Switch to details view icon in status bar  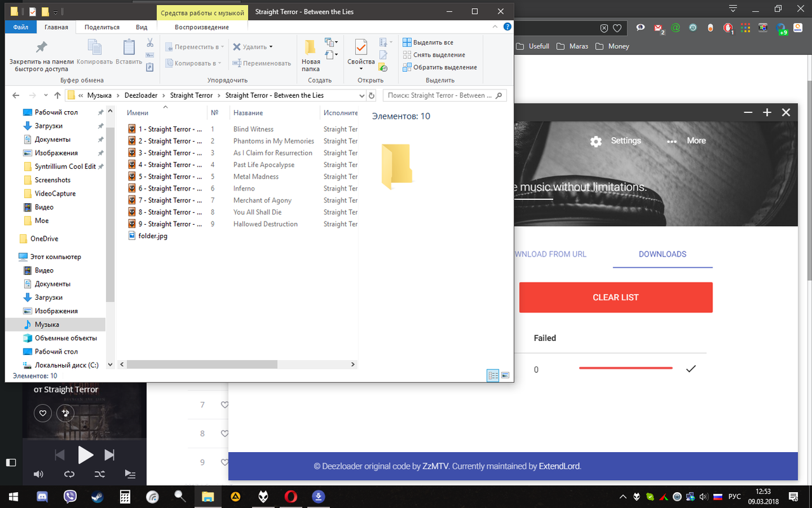pos(493,375)
